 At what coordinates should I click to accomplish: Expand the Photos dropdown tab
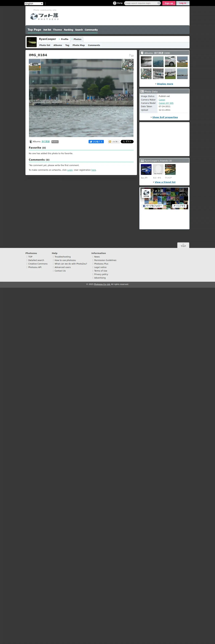[x=77, y=39]
